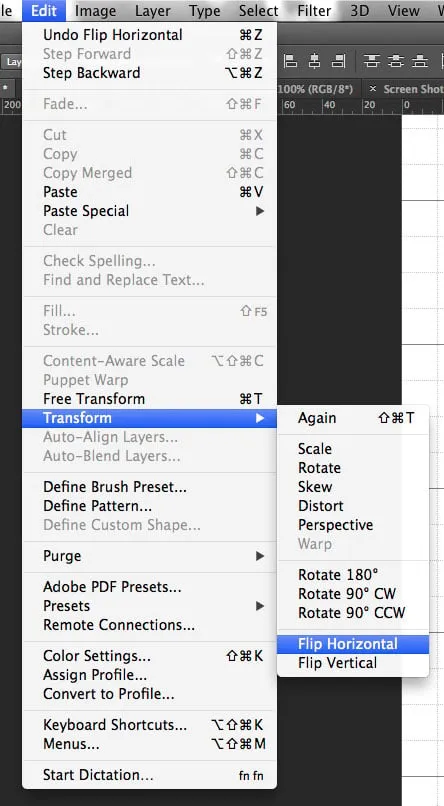Click the align horizontal centers icon
The image size is (444, 806).
(x=314, y=62)
